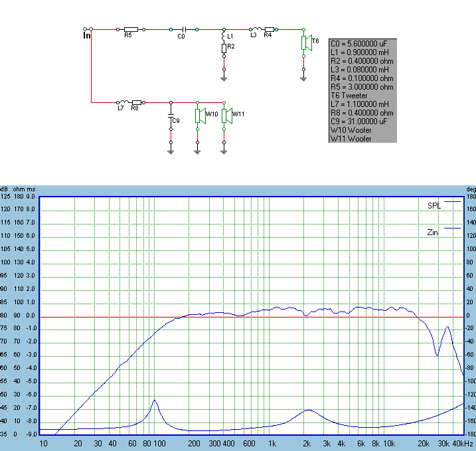Click the R2 resistor below L1
476x451 pixels.
224,47
